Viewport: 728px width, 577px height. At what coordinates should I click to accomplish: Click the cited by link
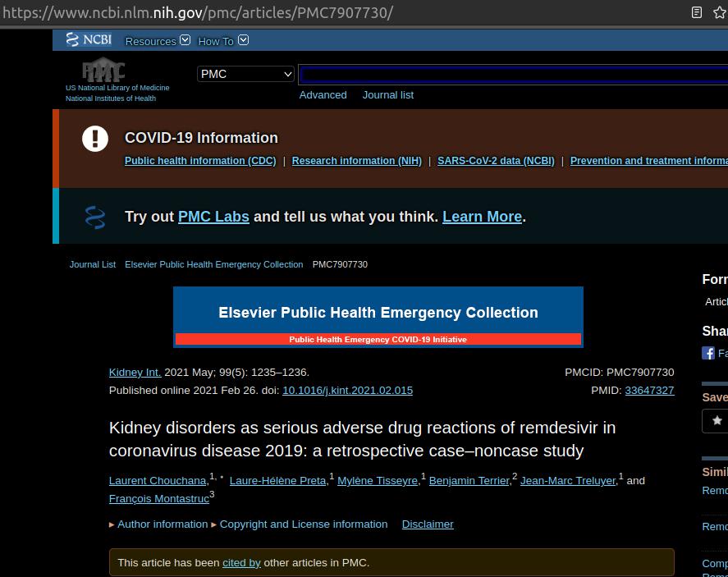(x=241, y=562)
